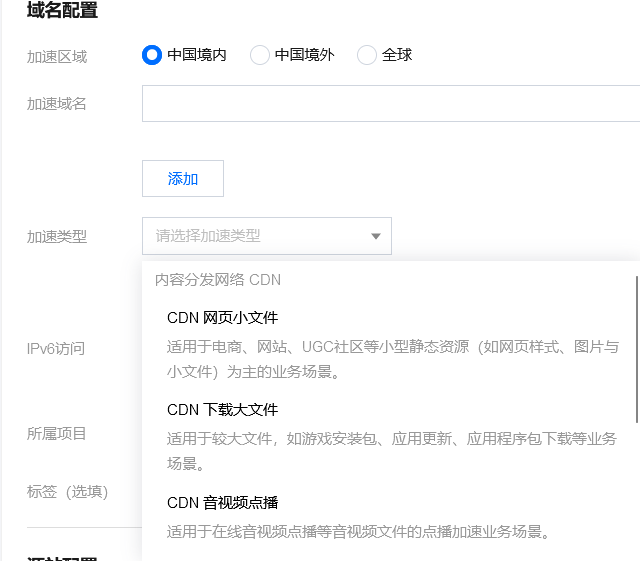
Task: Click the 添加 button
Action: point(183,178)
